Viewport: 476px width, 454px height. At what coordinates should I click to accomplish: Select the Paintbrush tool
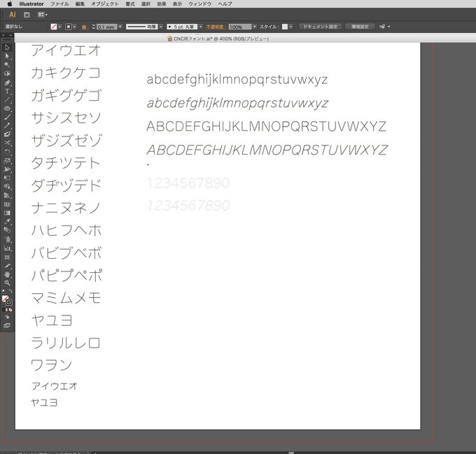[7, 117]
